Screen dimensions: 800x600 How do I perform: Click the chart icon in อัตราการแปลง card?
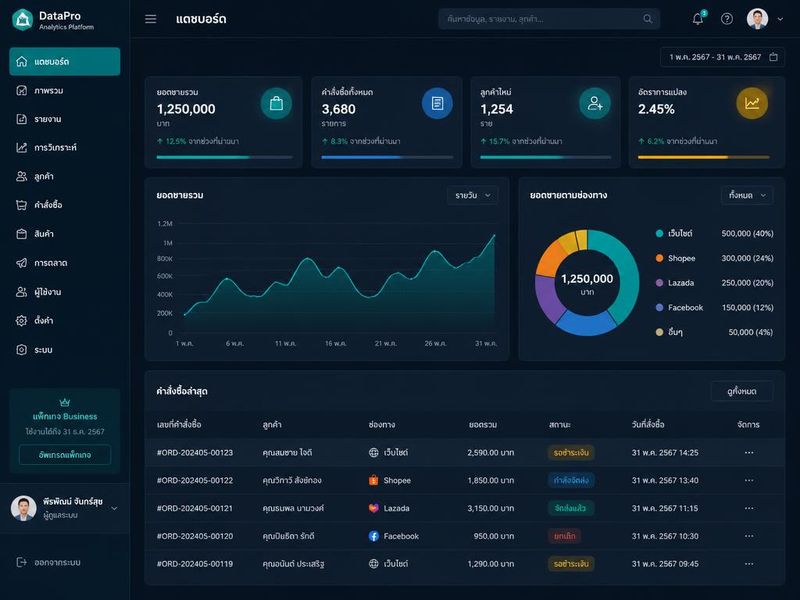752,104
